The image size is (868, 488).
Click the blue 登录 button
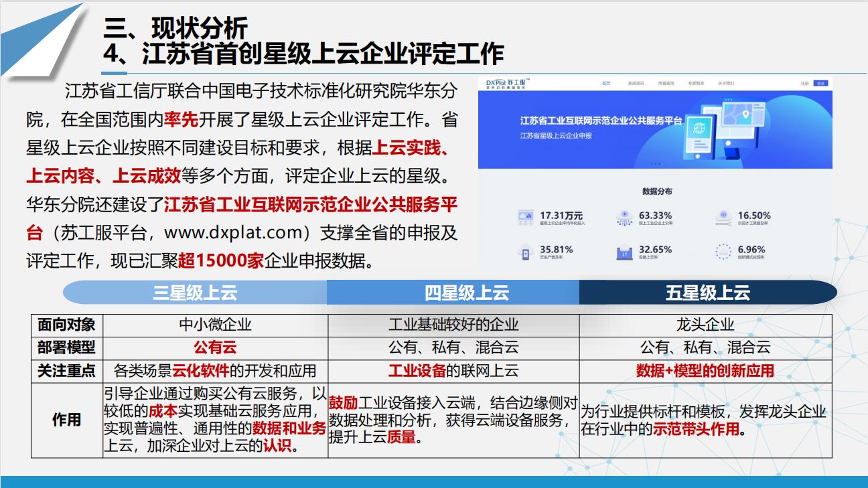(x=820, y=84)
